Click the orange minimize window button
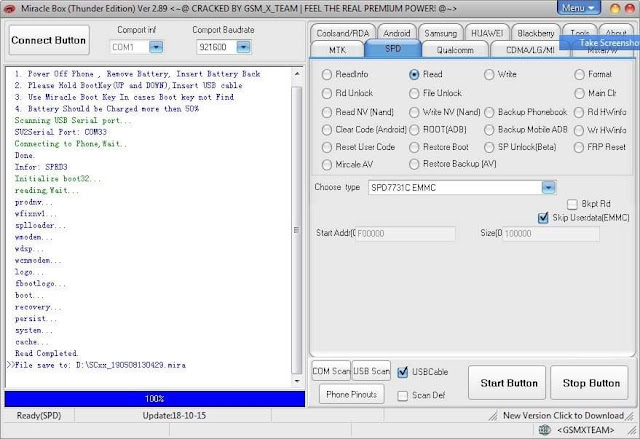 tap(615, 8)
